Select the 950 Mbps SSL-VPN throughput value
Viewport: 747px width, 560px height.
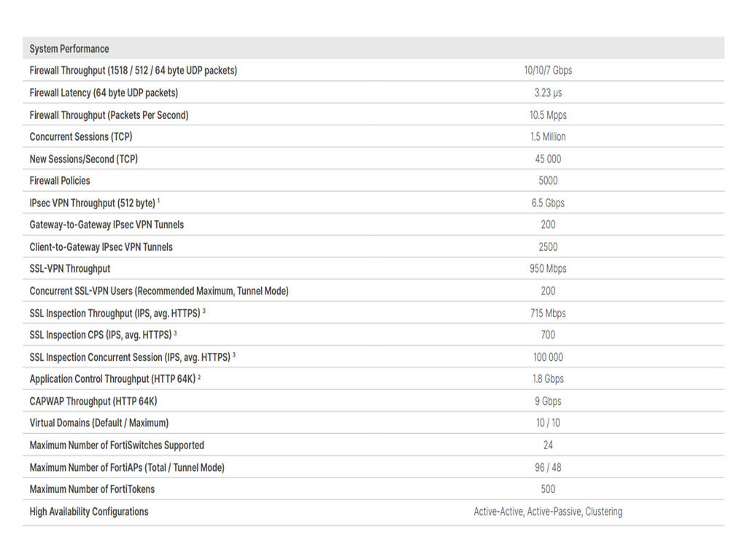pos(548,268)
